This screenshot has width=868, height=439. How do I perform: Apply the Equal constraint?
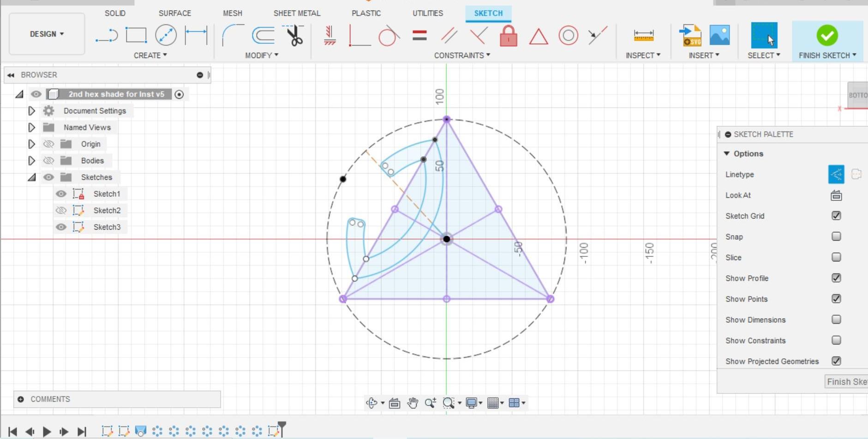pos(419,36)
